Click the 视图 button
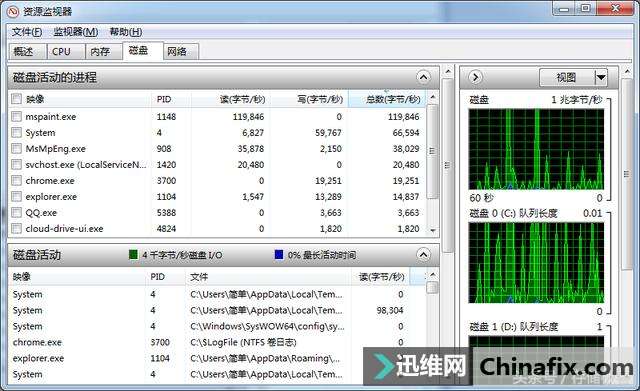The height and width of the screenshot is (391, 640). [x=567, y=77]
